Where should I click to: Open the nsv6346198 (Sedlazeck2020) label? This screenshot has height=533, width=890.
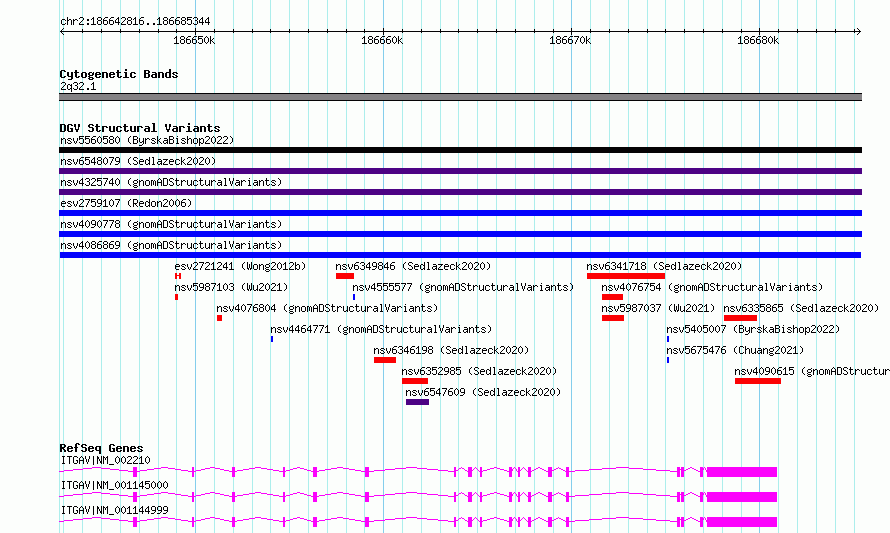451,350
